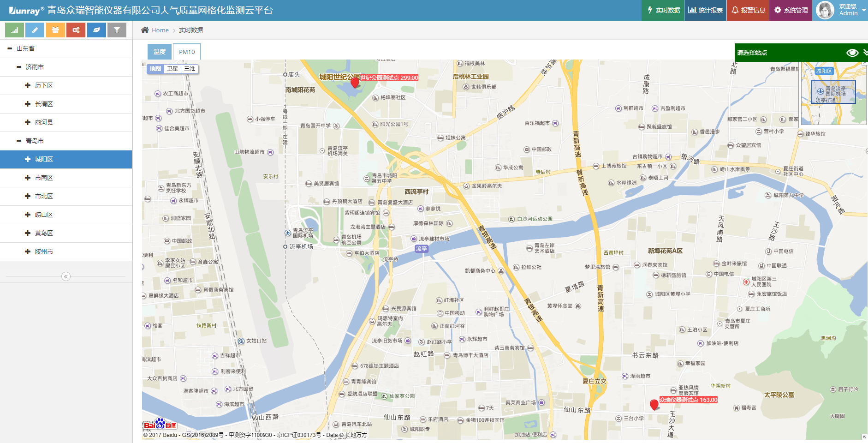
Task: Collapse the 济南市 tree node
Action: (19, 67)
